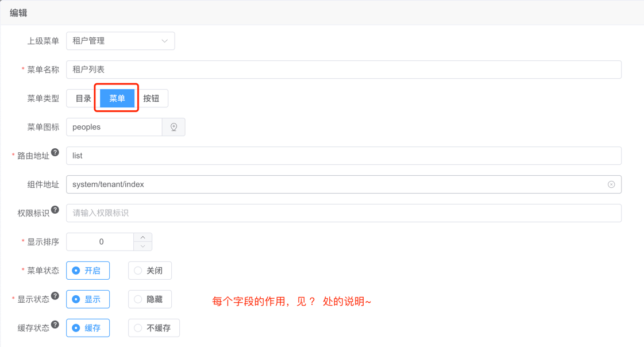Select 关闭 for 菜单状态

(149, 271)
